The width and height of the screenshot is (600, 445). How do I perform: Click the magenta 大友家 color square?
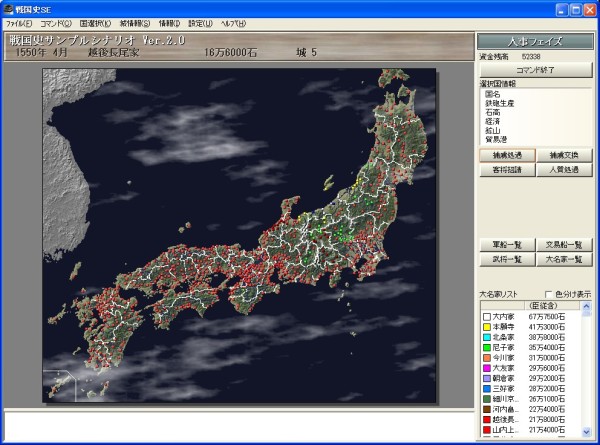tap(487, 368)
